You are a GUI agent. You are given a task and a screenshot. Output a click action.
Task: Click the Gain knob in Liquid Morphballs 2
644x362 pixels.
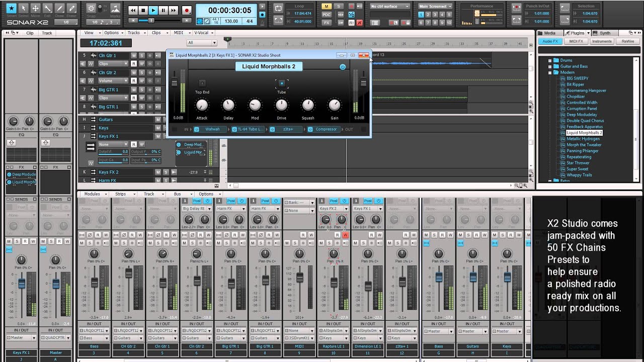point(335,105)
